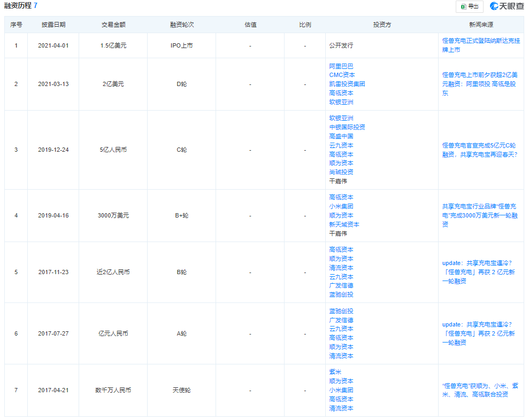Open news link 怪兽充电官宣完成5亿元C轮融资
Image resolution: width=529 pixels, height=420 pixels.
(x=479, y=150)
